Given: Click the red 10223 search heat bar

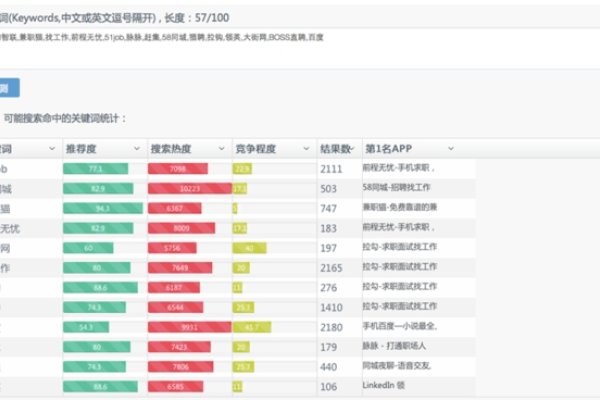Looking at the screenshot, I should [190, 188].
